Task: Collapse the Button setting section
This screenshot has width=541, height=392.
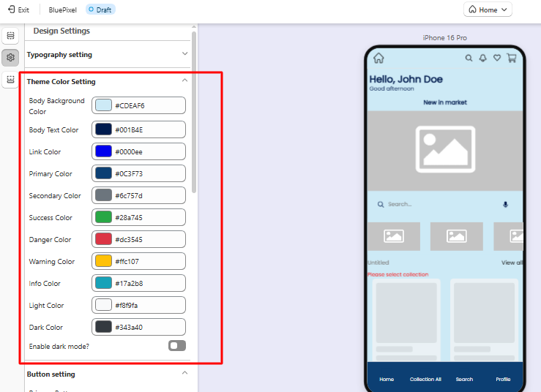Action: pyautogui.click(x=184, y=374)
